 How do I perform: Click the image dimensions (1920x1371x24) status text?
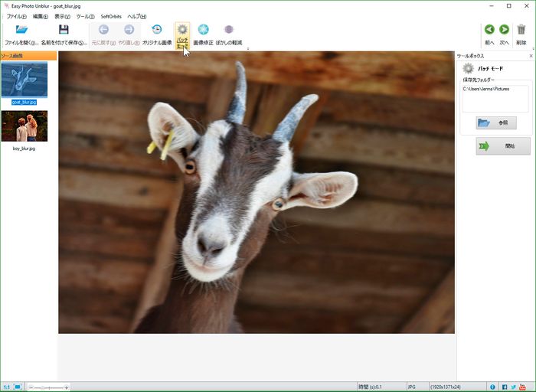[x=446, y=387]
